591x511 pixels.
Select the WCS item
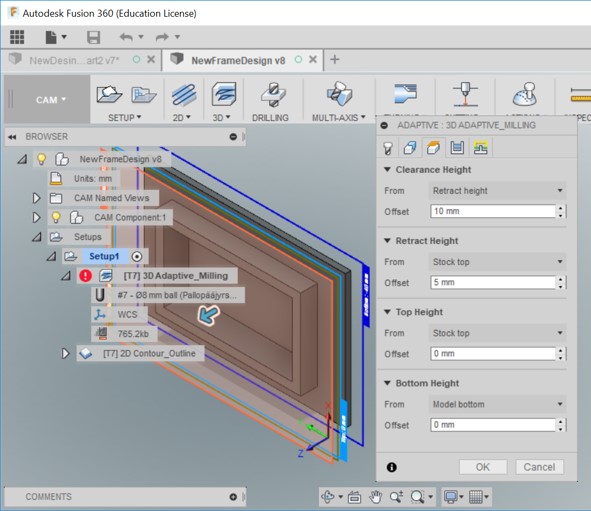click(x=127, y=315)
